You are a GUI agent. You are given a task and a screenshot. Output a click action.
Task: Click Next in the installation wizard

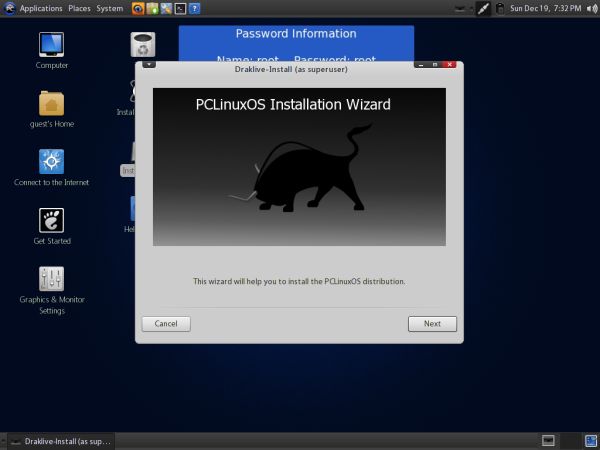[x=432, y=324]
